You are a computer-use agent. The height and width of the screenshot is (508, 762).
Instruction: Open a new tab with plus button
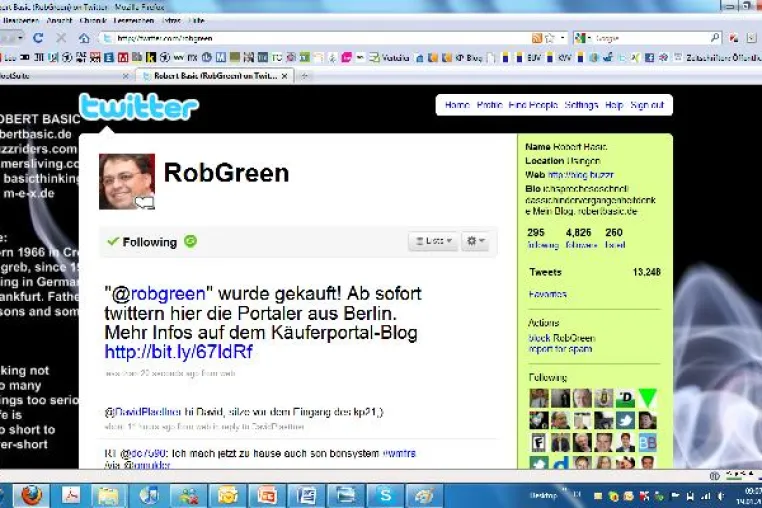(304, 76)
